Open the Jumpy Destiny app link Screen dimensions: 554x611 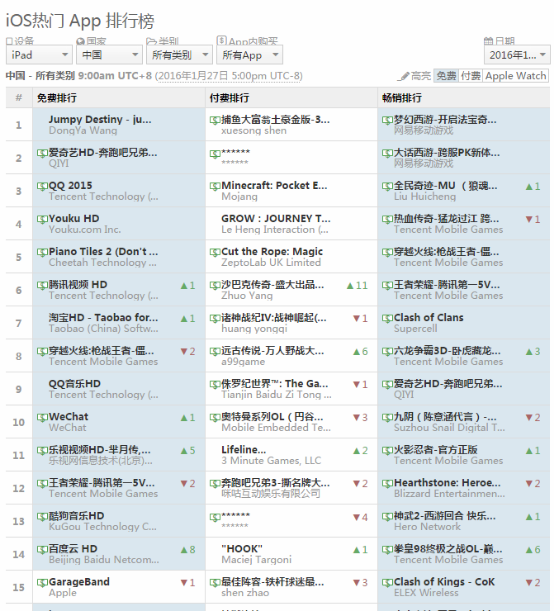tap(100, 119)
